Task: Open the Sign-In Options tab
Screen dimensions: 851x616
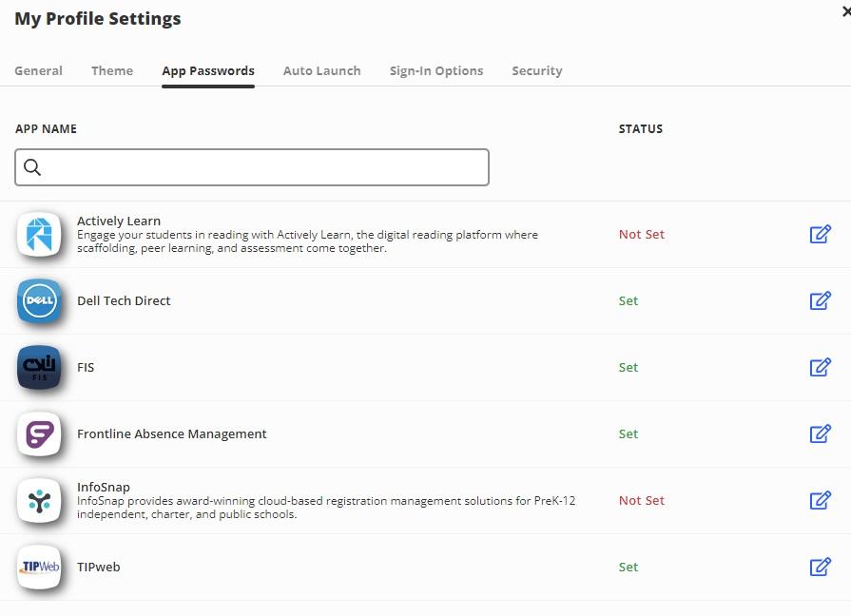Action: [x=436, y=71]
